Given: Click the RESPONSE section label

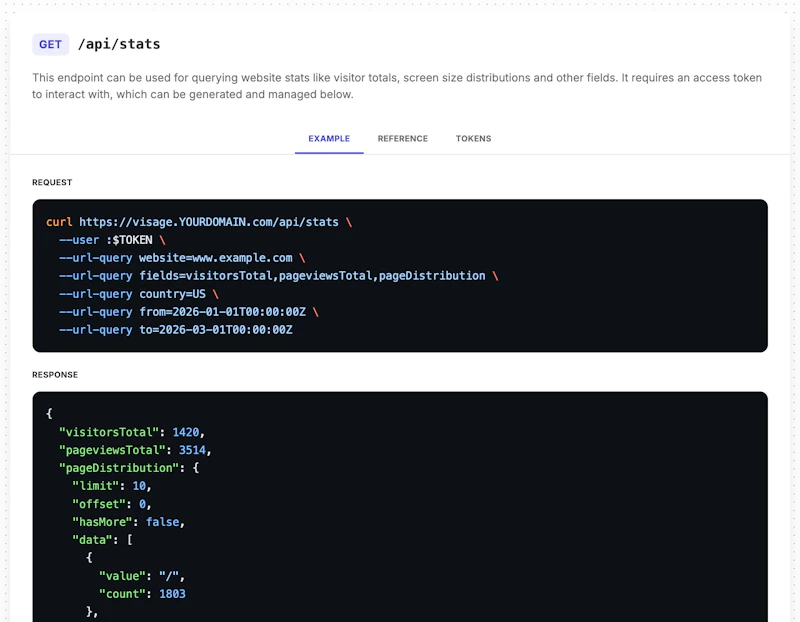Looking at the screenshot, I should [x=55, y=375].
